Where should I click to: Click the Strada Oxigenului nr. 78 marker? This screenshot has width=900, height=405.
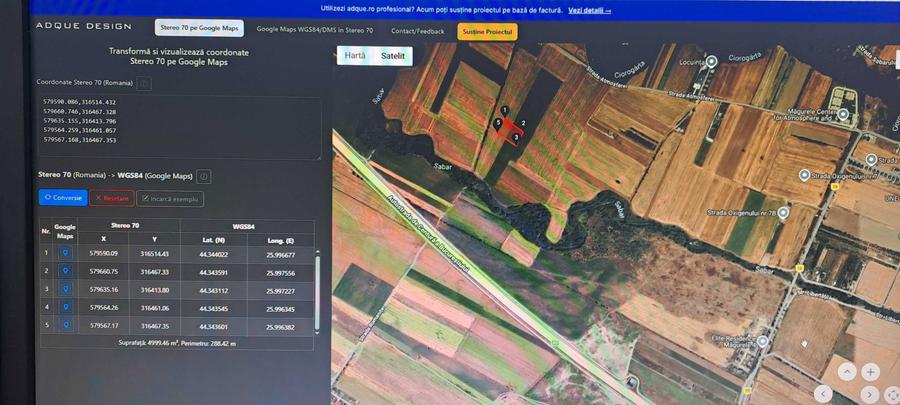pos(784,212)
